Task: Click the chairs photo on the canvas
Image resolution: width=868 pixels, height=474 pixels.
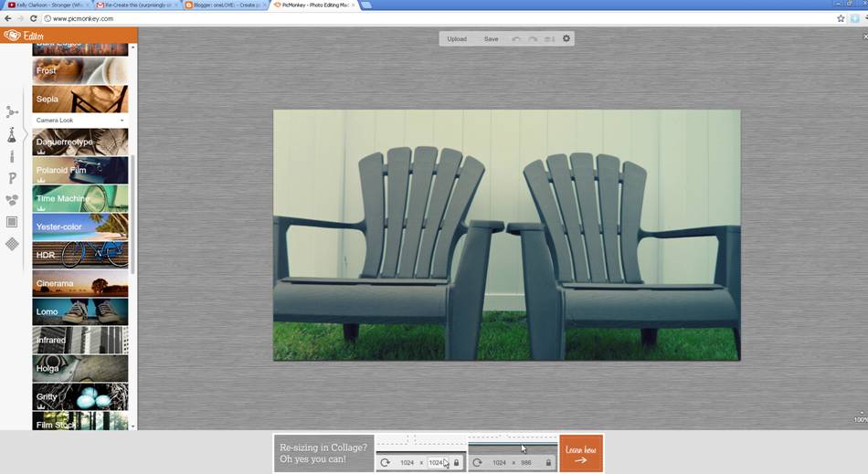Action: (506, 235)
